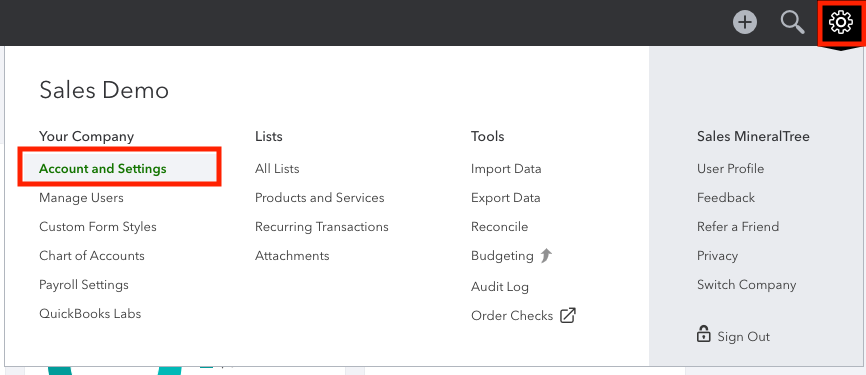The image size is (866, 375).
Task: Open Manage Users
Action: click(x=81, y=198)
